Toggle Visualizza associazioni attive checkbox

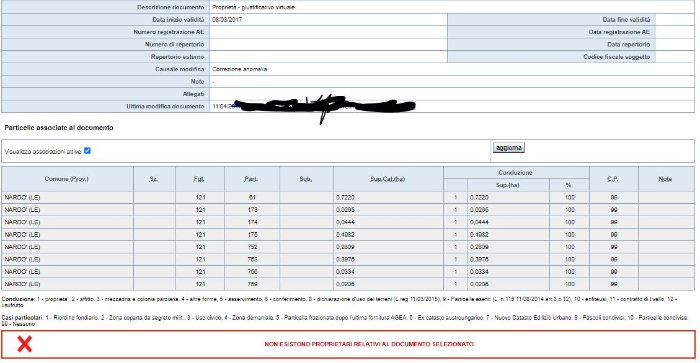[88, 151]
